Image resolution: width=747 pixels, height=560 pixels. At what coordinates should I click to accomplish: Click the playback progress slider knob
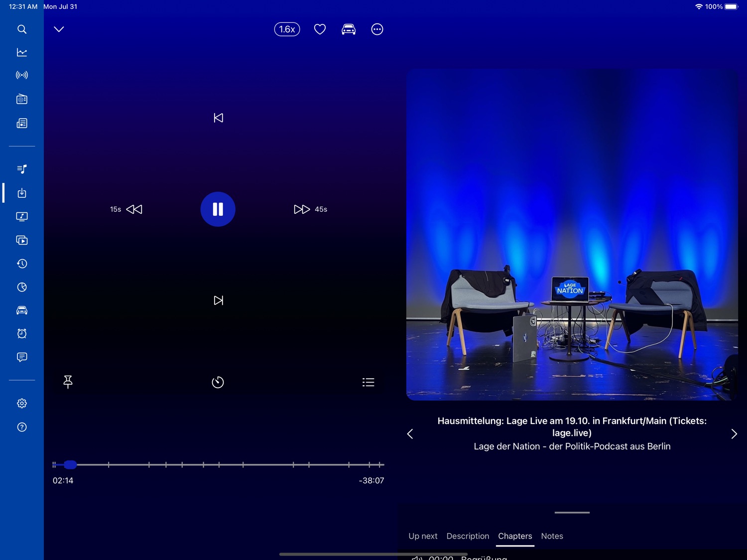click(70, 465)
